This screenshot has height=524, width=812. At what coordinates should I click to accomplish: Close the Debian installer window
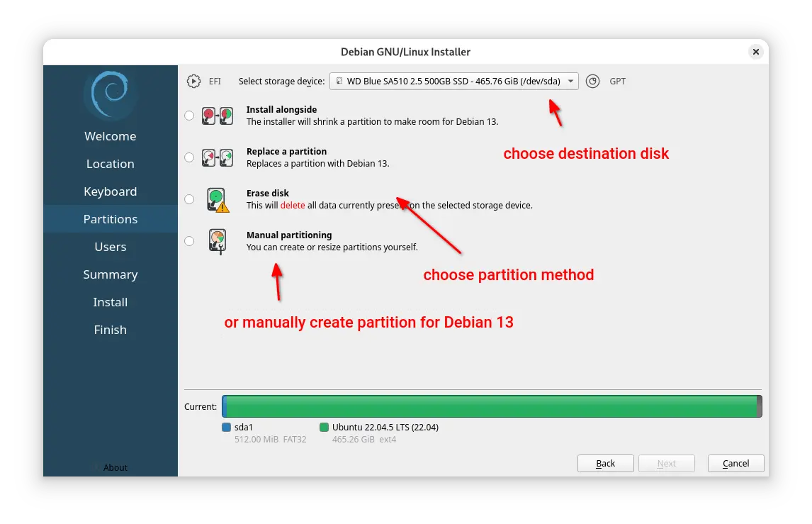click(x=755, y=52)
